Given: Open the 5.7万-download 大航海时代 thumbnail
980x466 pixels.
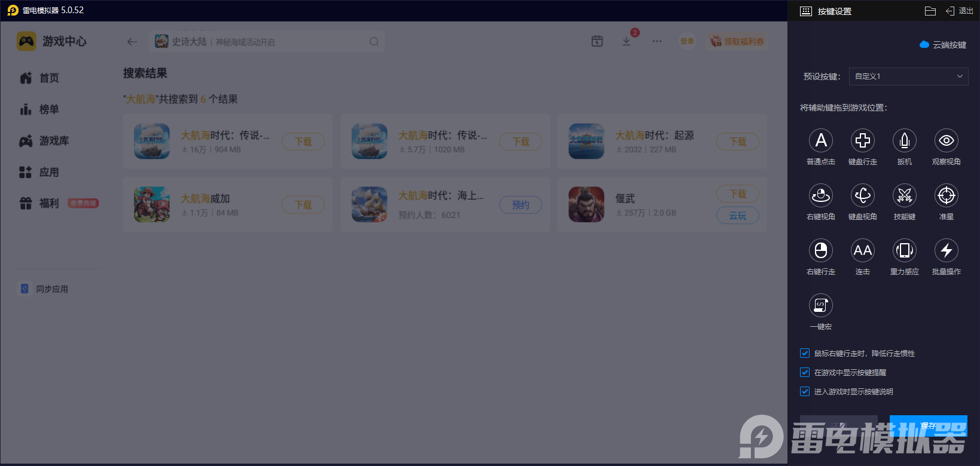Looking at the screenshot, I should point(370,141).
